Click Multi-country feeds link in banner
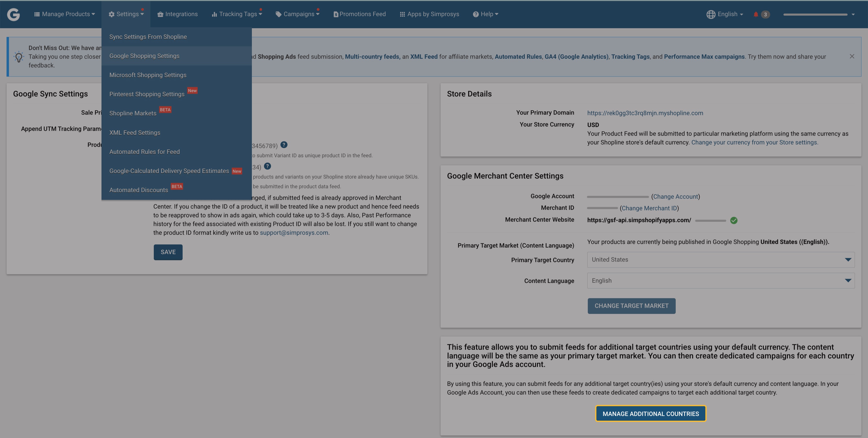The height and width of the screenshot is (438, 868). (x=373, y=57)
